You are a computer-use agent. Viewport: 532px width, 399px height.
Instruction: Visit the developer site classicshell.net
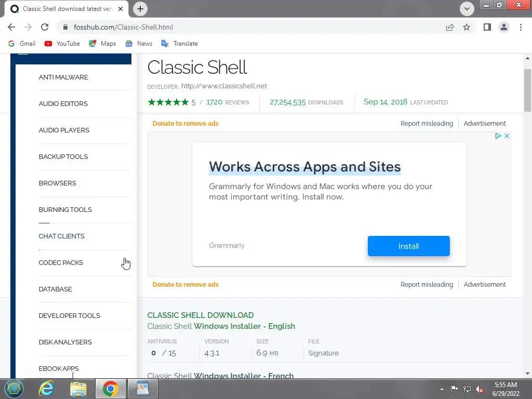224,86
